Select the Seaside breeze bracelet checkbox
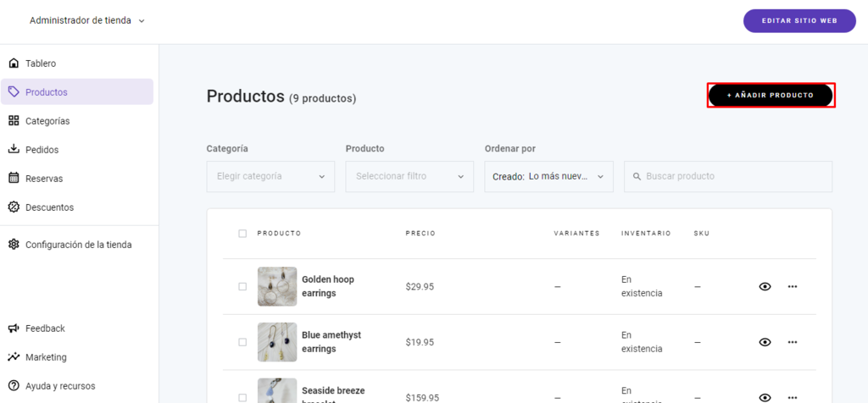The height and width of the screenshot is (403, 868). click(242, 397)
